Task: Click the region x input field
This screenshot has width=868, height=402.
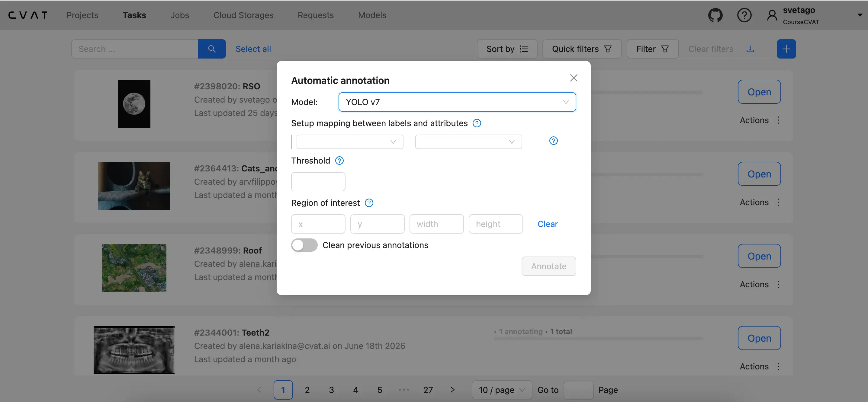Action: point(318,224)
